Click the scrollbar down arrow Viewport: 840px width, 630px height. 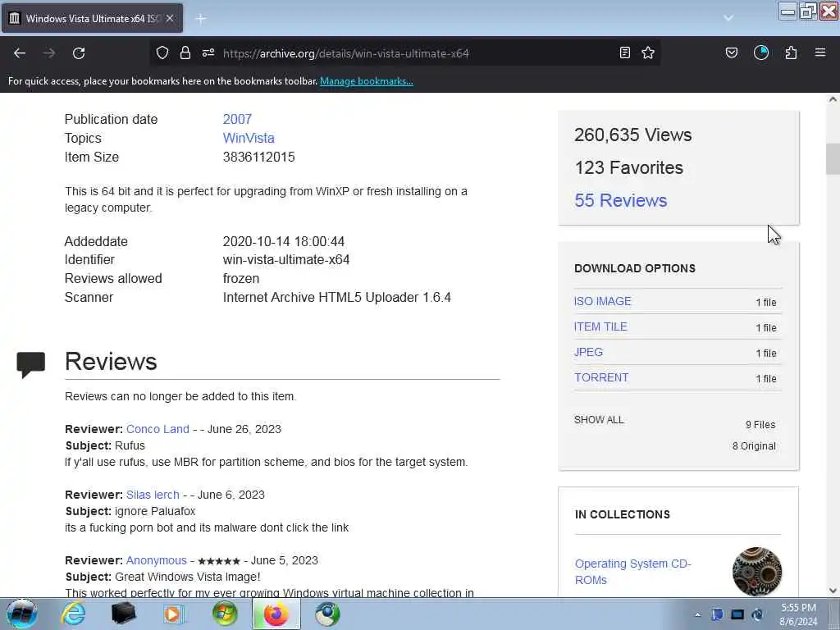click(833, 591)
